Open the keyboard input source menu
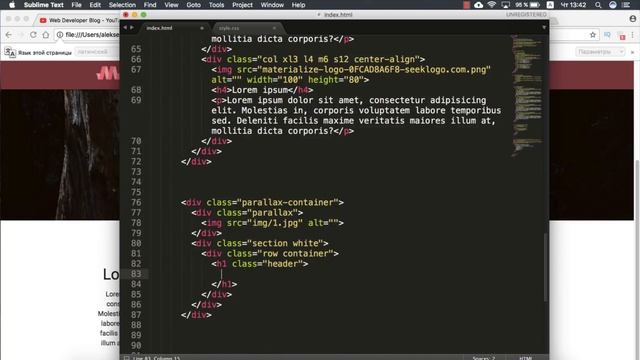The width and height of the screenshot is (640, 360). click(x=550, y=5)
